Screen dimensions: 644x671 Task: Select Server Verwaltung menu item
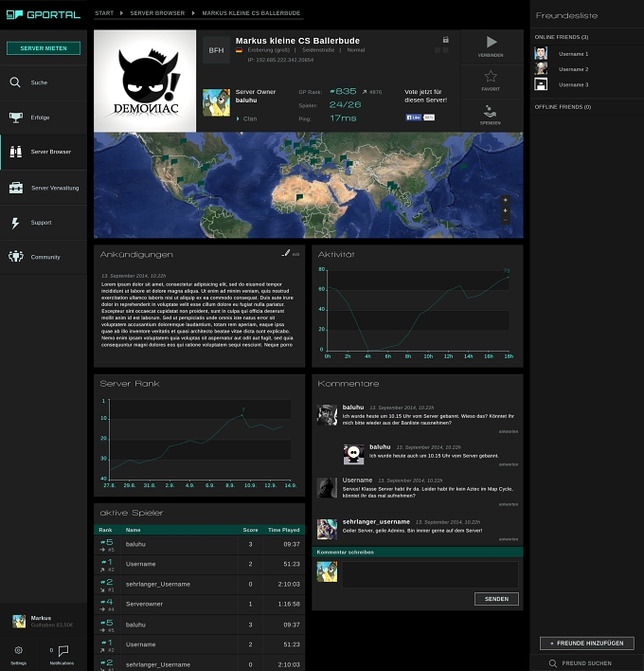click(44, 188)
